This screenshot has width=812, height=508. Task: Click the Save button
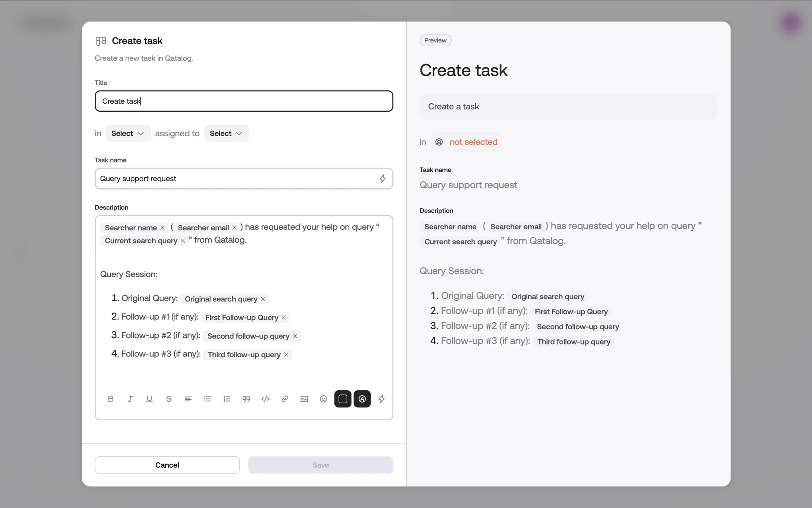[x=321, y=465]
